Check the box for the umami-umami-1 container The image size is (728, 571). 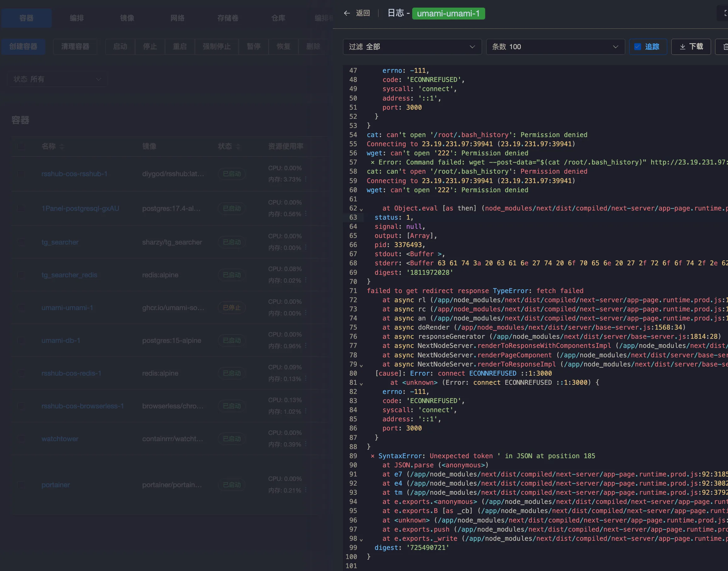click(21, 308)
